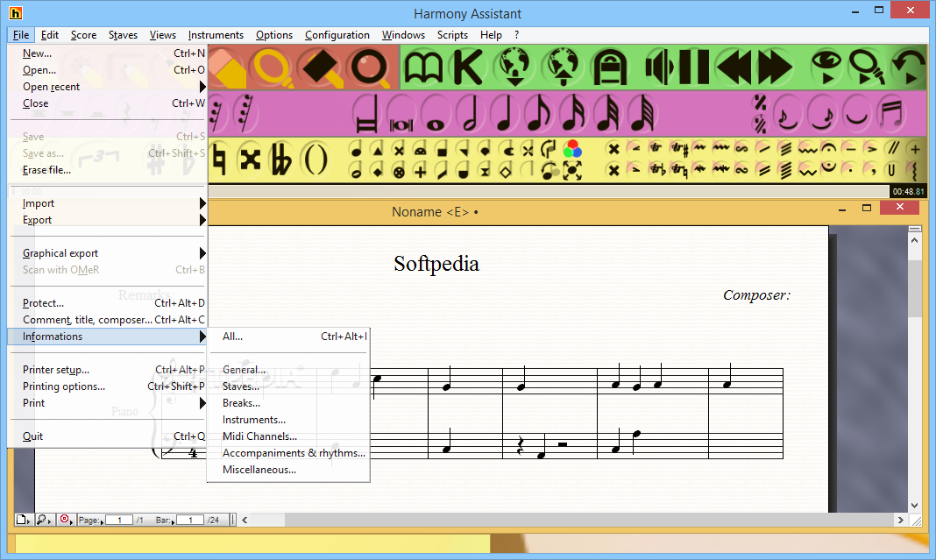Click the K karaoke icon
Image resolution: width=936 pixels, height=560 pixels.
click(x=467, y=67)
